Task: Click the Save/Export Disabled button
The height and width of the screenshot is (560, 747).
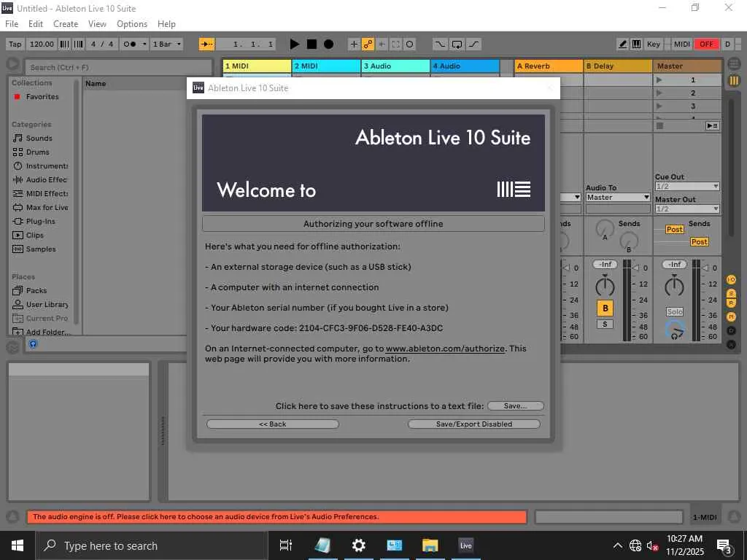Action: (x=474, y=424)
